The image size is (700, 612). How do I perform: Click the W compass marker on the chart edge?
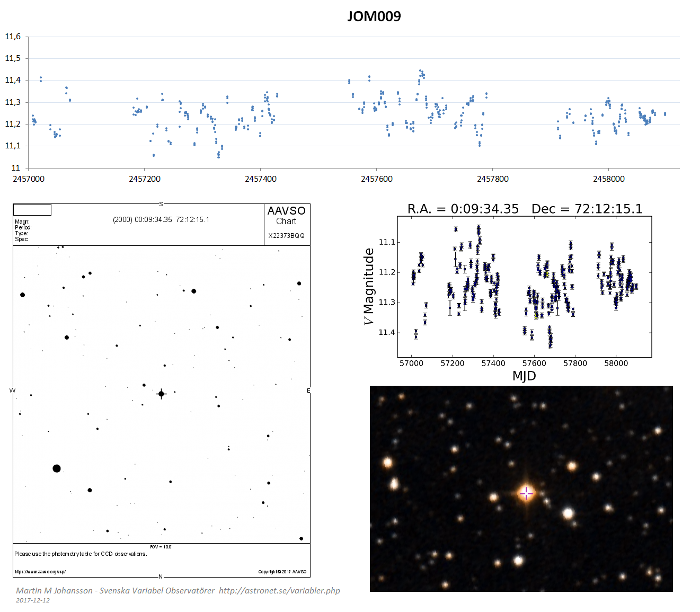(13, 391)
